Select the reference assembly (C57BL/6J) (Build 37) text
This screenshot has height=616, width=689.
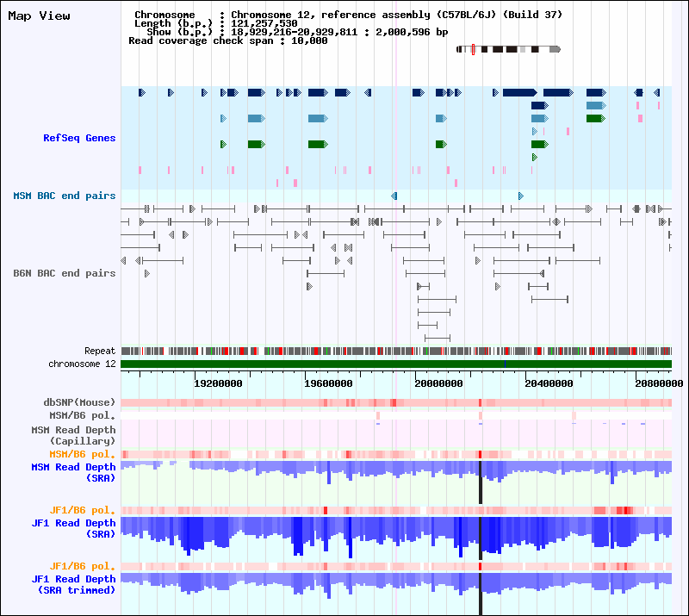pos(442,15)
